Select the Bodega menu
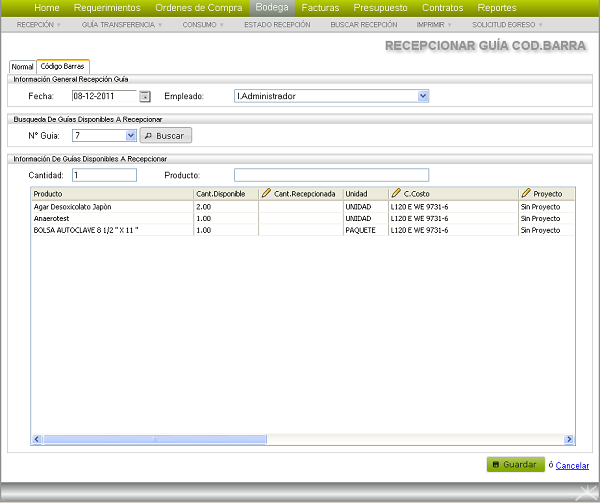This screenshot has width=600, height=503. tap(272, 8)
